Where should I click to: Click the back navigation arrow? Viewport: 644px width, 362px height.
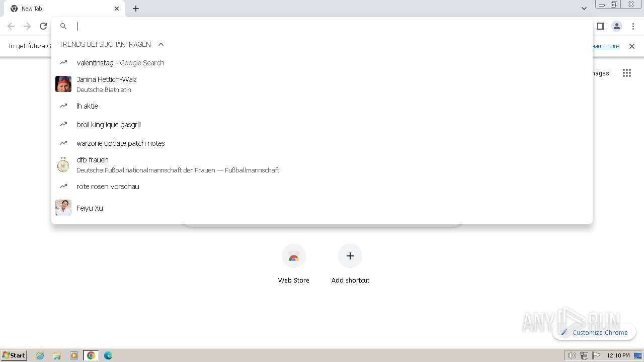11,26
